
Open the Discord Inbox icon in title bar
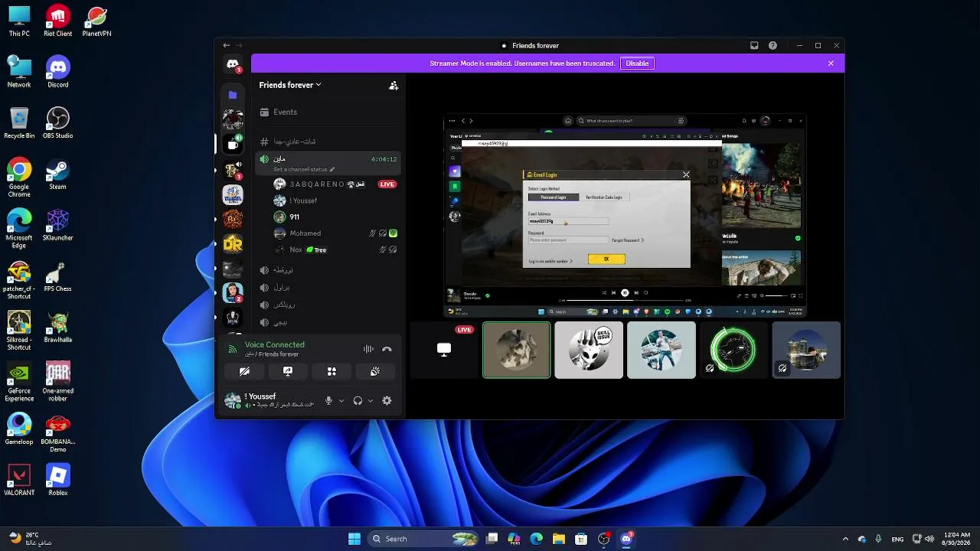pos(754,46)
